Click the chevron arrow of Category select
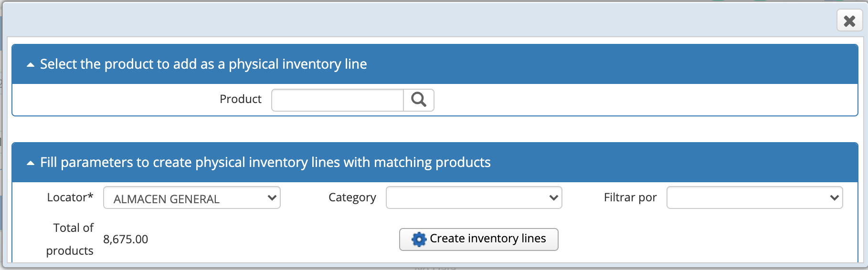This screenshot has width=868, height=270. (554, 197)
